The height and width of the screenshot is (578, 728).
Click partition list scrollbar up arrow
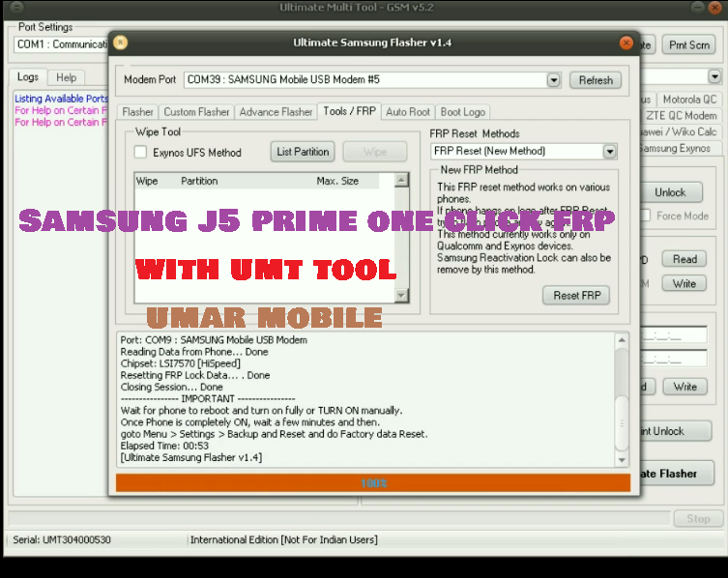[x=401, y=180]
